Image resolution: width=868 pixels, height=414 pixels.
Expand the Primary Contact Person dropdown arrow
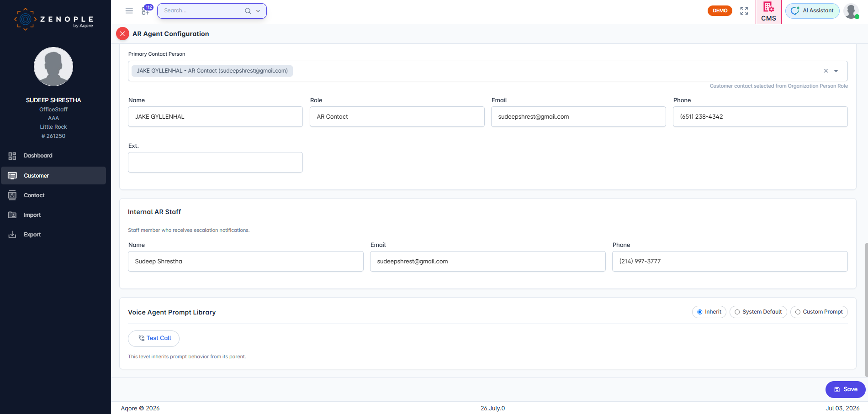pos(836,71)
